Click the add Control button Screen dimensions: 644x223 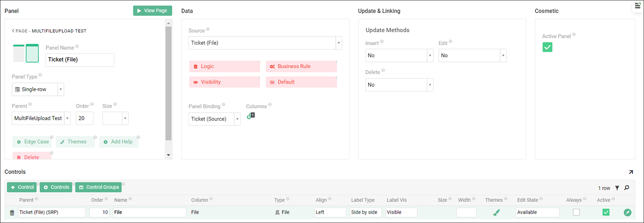[x=22, y=187]
